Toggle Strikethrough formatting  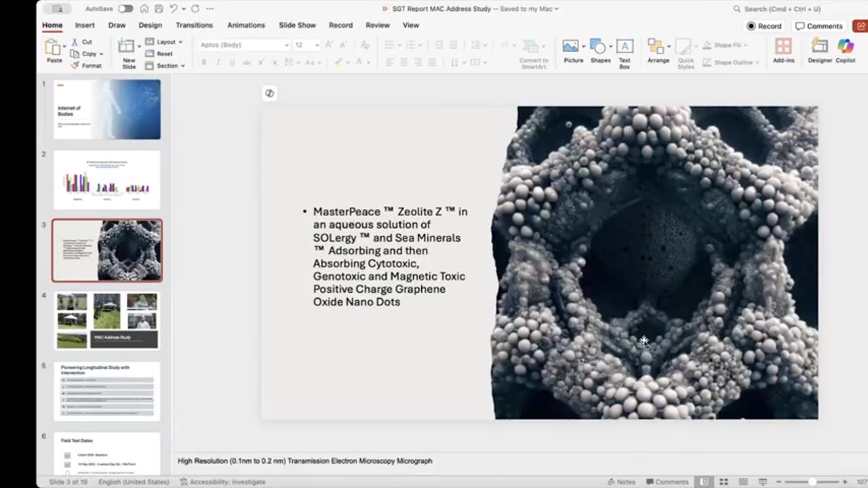click(245, 62)
